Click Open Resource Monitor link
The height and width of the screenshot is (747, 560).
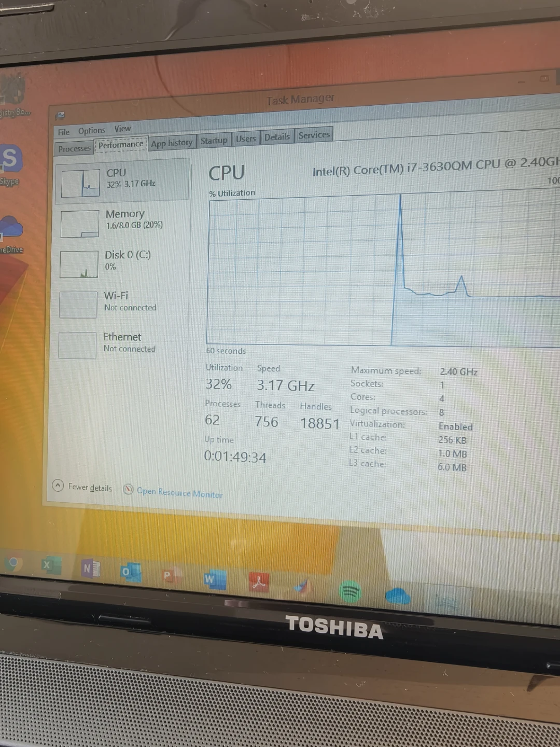coord(180,493)
